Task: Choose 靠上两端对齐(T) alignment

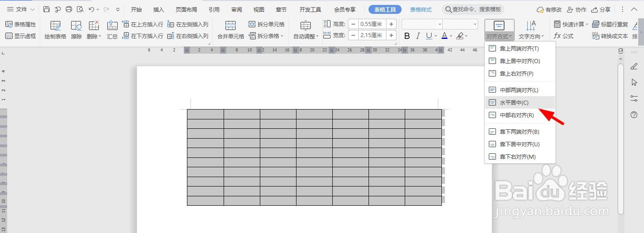Action: click(520, 48)
